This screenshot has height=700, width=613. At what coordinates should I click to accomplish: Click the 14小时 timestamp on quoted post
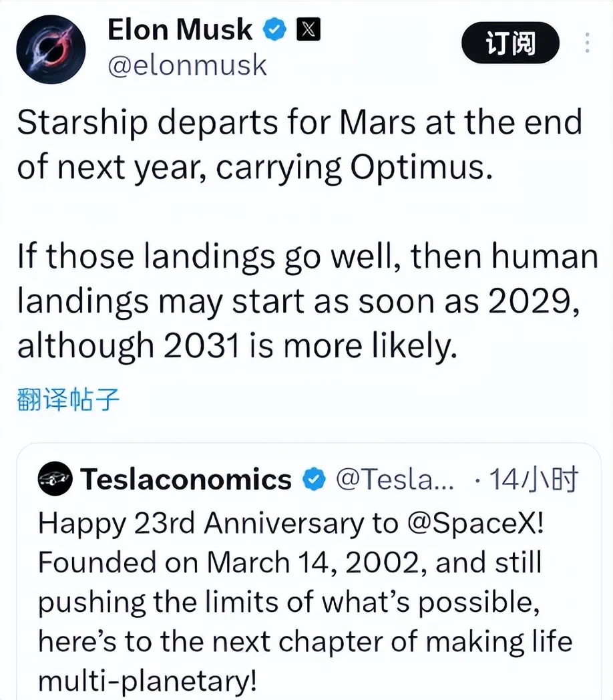[534, 479]
